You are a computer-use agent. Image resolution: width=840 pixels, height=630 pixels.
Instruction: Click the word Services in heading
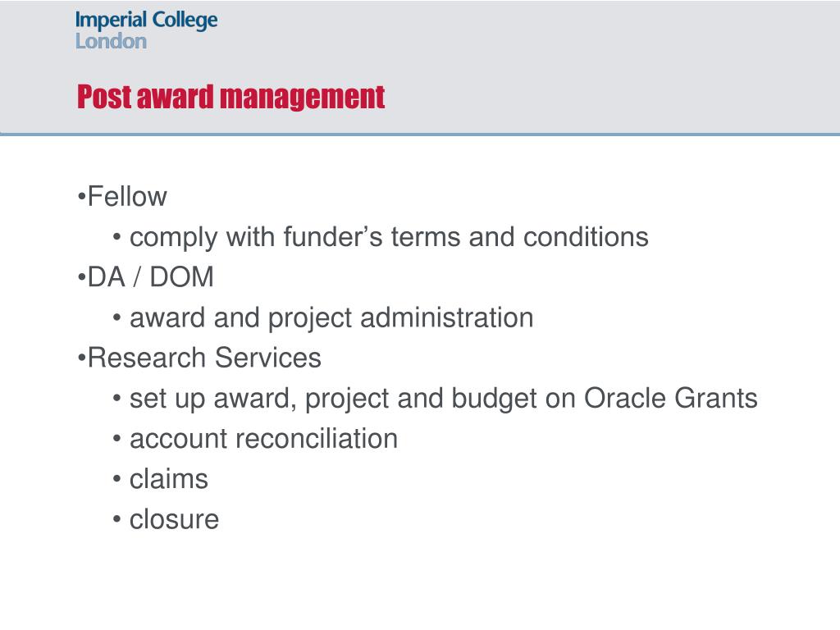tap(268, 358)
